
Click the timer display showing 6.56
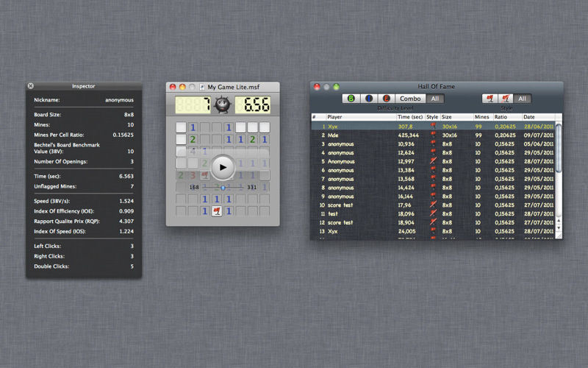252,105
